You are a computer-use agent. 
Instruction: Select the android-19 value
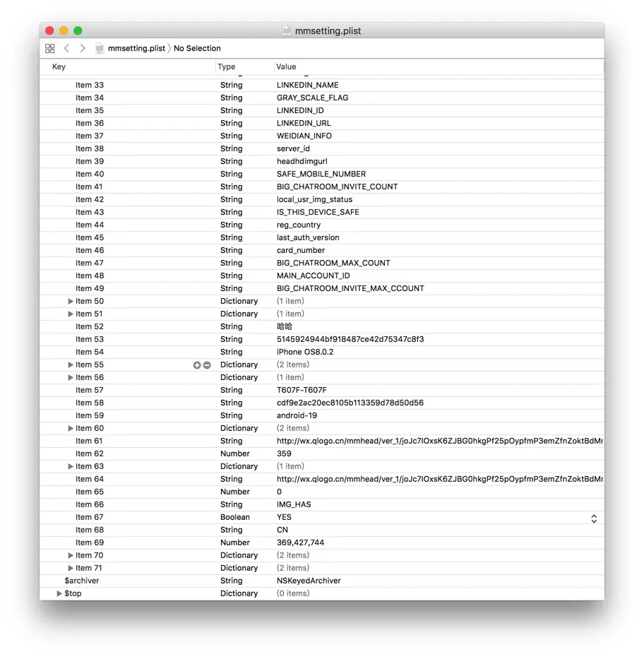click(297, 415)
